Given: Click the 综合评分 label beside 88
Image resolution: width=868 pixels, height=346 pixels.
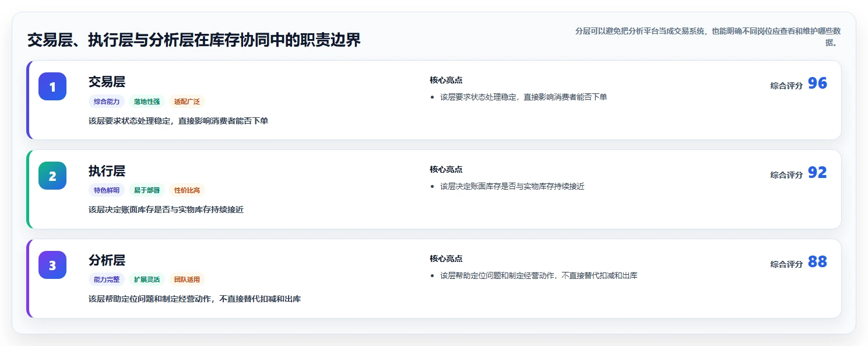Looking at the screenshot, I should coord(786,264).
